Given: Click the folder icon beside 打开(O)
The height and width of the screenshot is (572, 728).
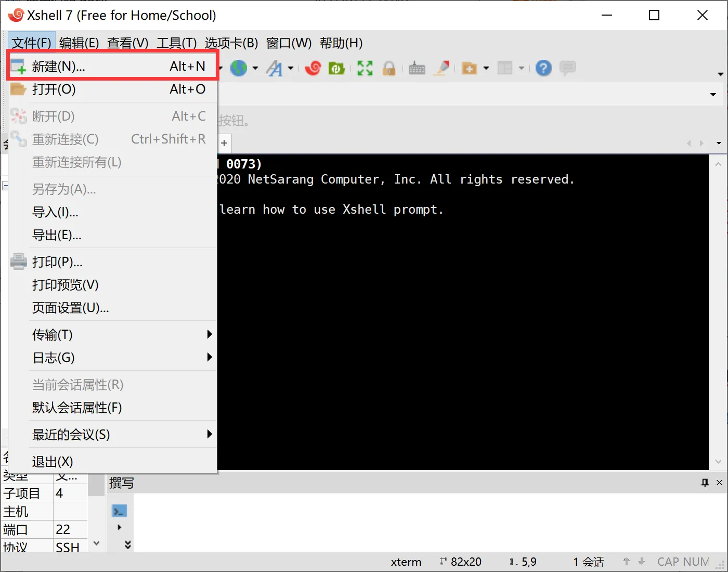Looking at the screenshot, I should [18, 89].
